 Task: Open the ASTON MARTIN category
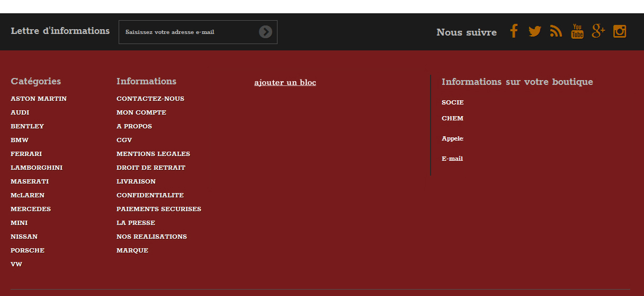coord(39,99)
